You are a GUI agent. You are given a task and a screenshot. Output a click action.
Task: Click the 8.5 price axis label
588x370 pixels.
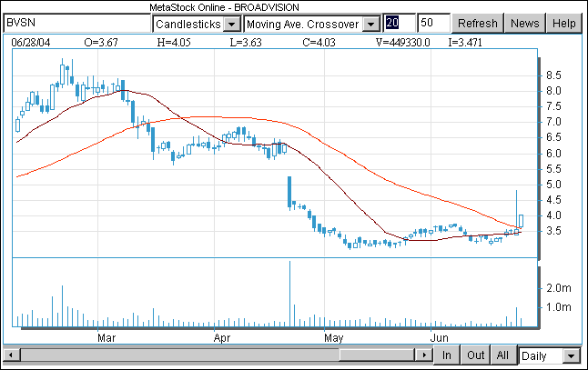[553, 75]
